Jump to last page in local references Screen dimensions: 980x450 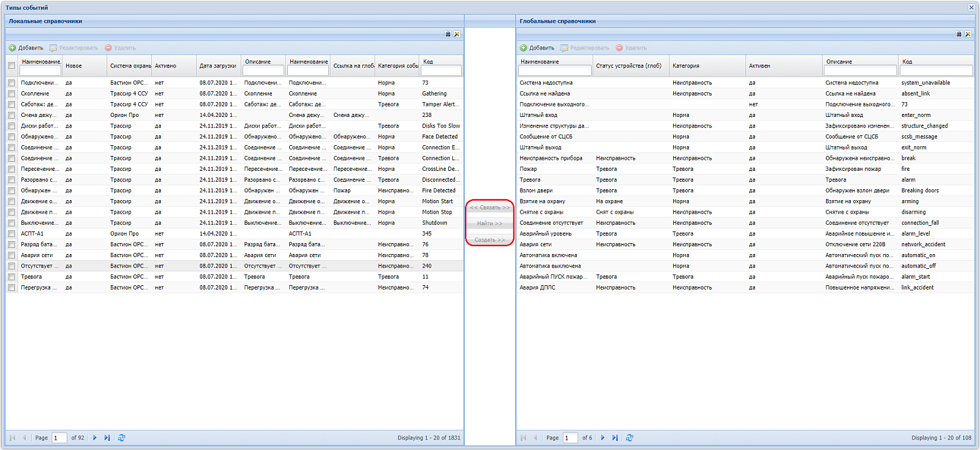coord(107,438)
